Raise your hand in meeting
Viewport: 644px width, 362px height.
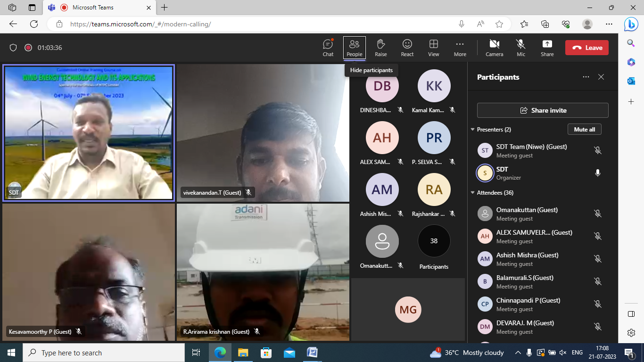tap(380, 48)
